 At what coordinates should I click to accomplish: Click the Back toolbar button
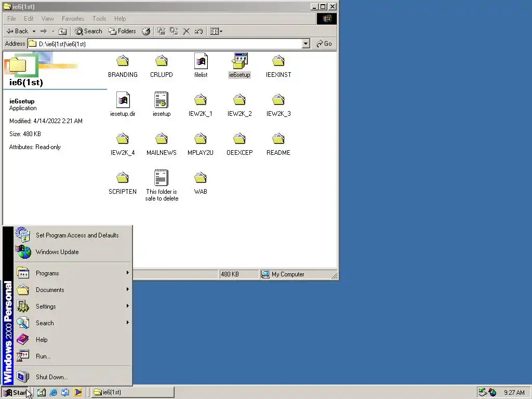(x=17, y=31)
